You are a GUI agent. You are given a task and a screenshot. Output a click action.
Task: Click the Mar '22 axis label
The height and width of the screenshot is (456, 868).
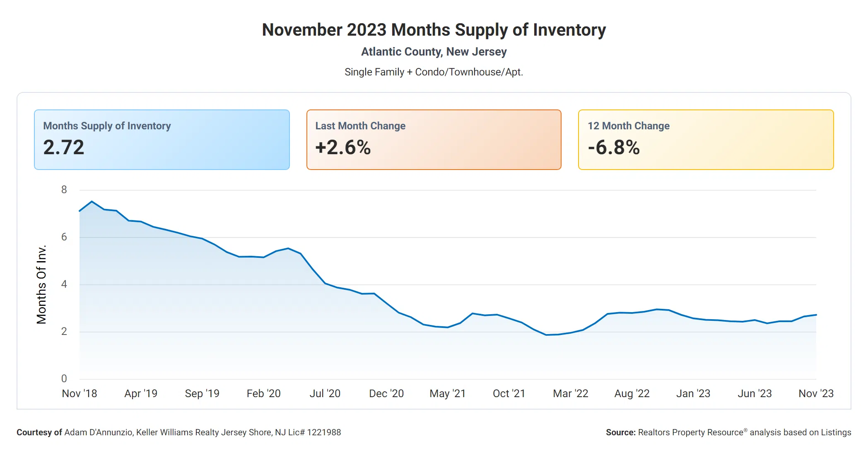coord(570,393)
